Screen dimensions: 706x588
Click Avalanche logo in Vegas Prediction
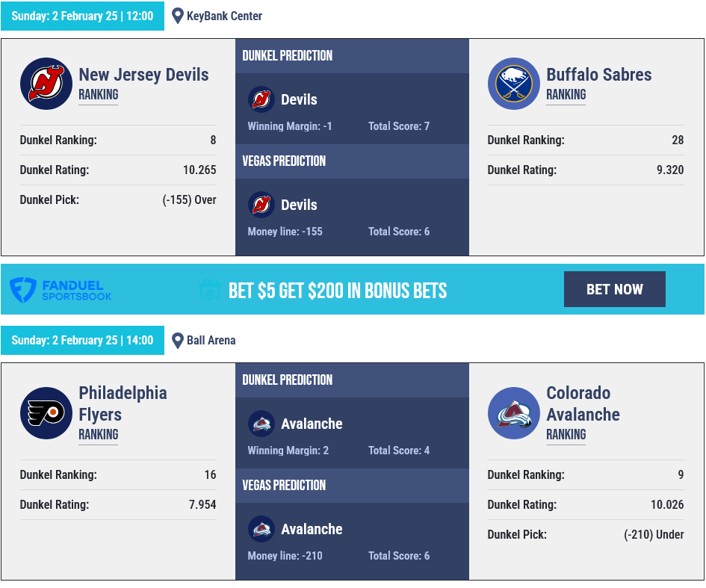(x=261, y=529)
